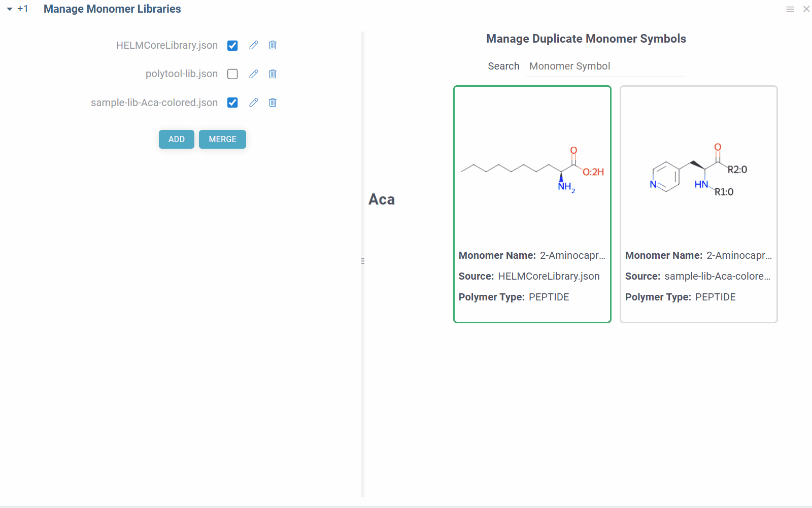Click the Aca monomer symbol label

click(x=382, y=199)
